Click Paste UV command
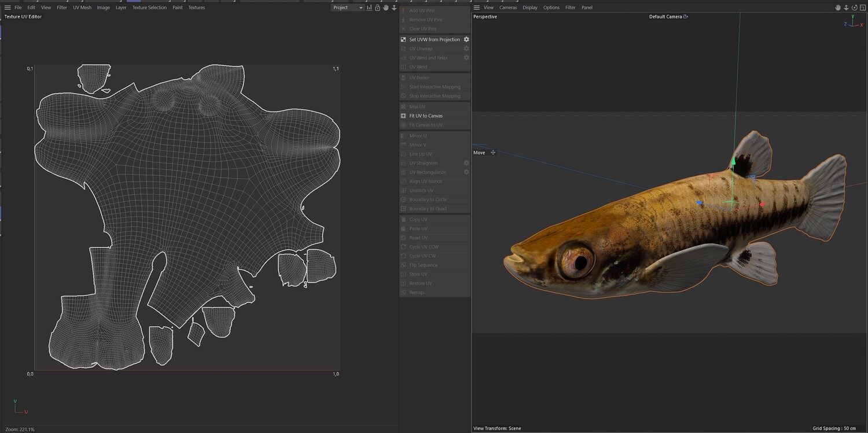The image size is (868, 433). point(435,228)
